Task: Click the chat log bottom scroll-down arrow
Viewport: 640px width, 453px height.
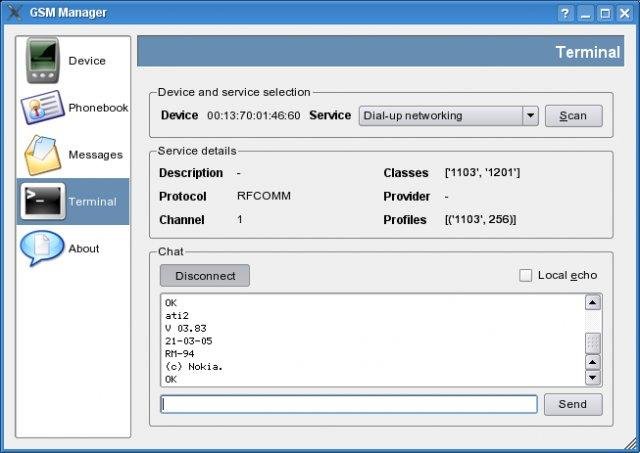Action: click(593, 378)
